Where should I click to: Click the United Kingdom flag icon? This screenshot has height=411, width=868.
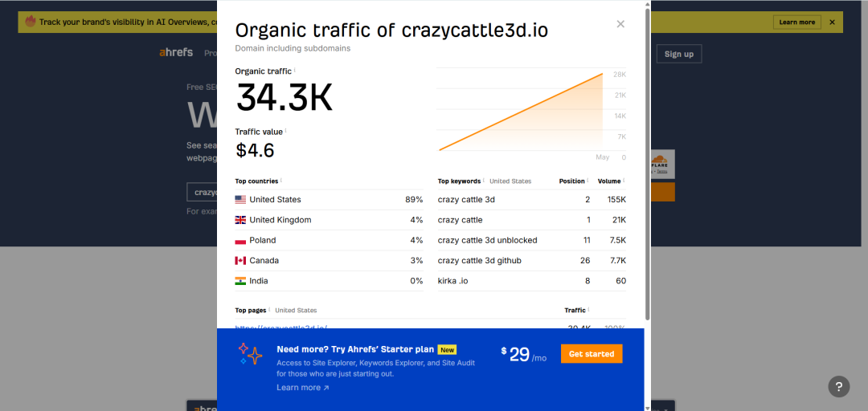click(240, 220)
